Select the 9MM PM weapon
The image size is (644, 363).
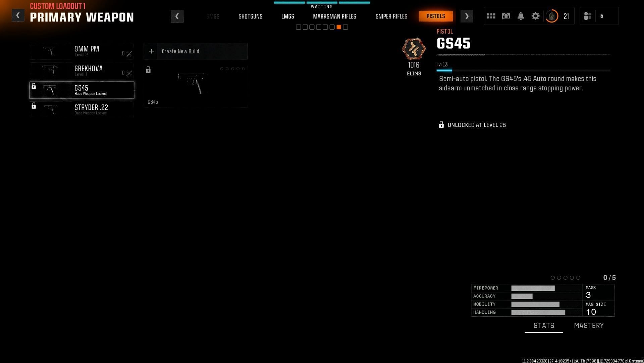tap(82, 51)
